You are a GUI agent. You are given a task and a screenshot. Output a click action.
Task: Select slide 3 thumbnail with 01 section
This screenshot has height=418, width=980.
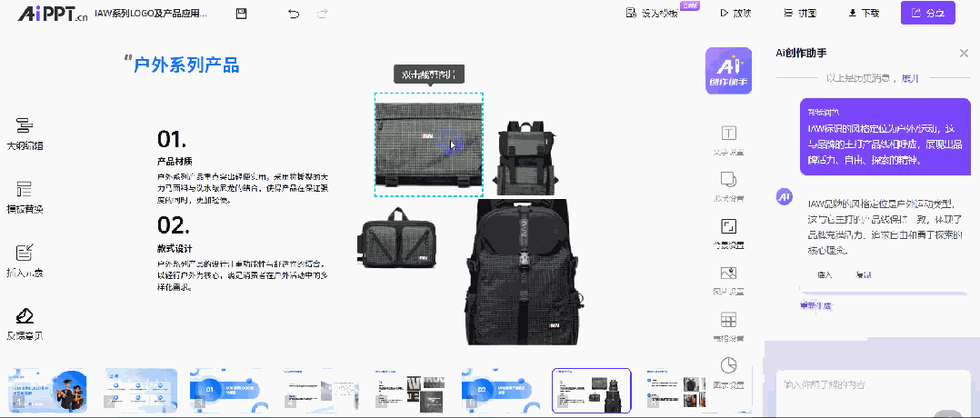(x=229, y=390)
